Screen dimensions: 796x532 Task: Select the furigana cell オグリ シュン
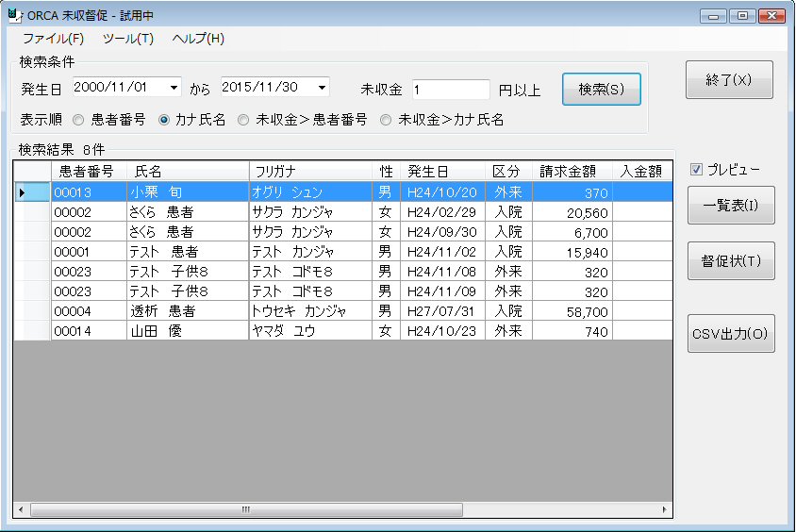(310, 192)
